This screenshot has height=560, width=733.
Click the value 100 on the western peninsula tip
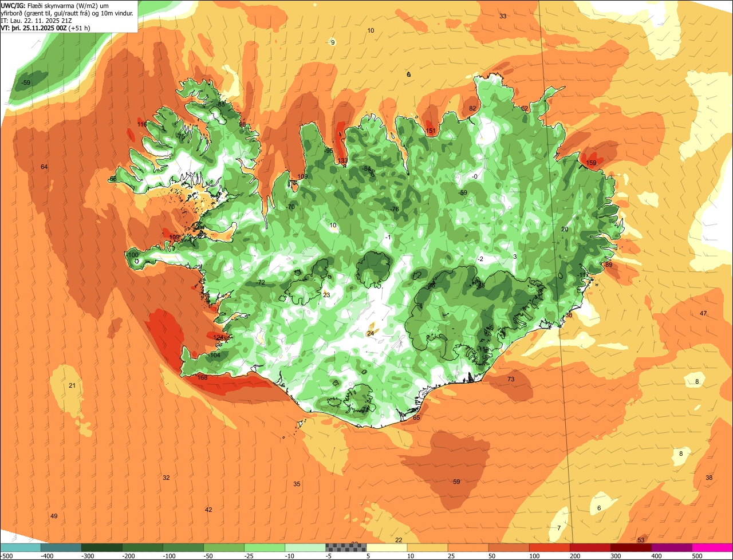(133, 255)
